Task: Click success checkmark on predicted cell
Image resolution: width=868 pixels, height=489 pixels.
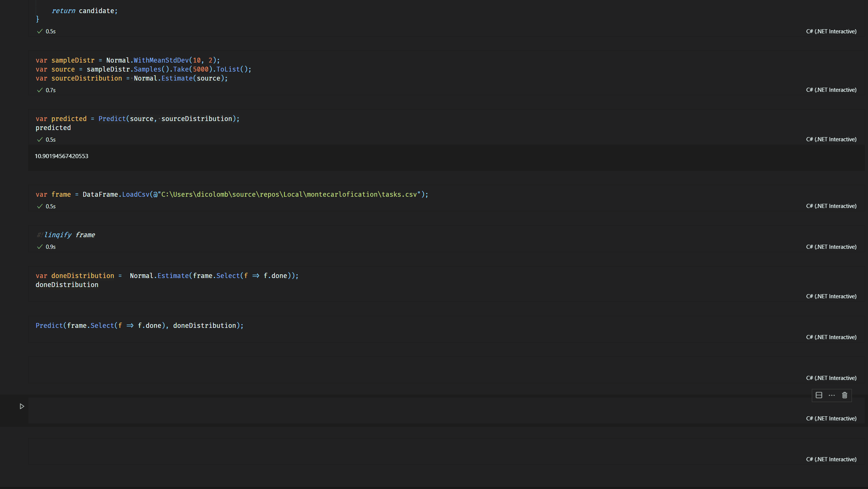Action: pyautogui.click(x=40, y=139)
